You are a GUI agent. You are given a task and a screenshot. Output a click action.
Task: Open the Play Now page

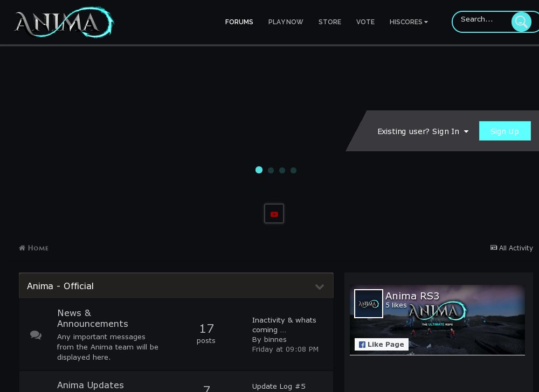tap(286, 22)
